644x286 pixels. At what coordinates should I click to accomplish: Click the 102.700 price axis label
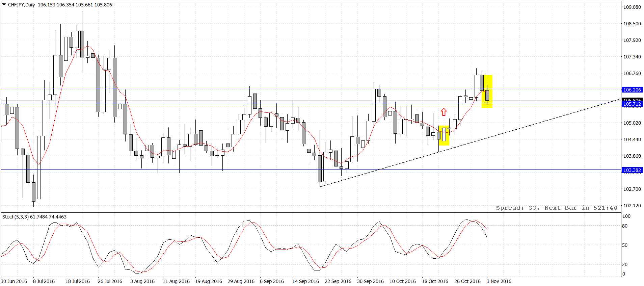tap(632, 189)
